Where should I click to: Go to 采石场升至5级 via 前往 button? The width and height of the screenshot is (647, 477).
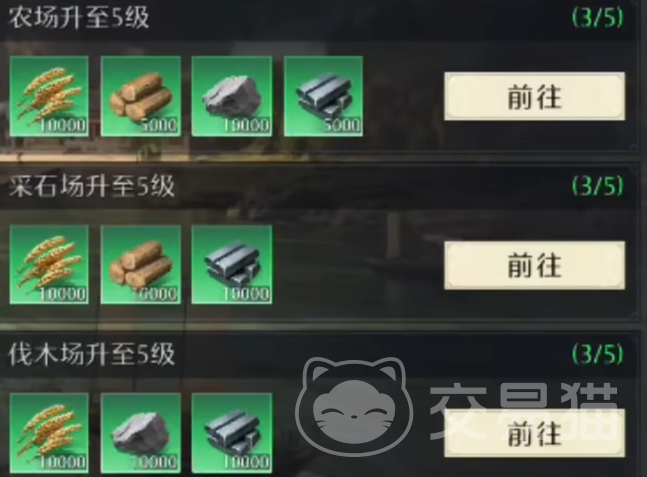click(x=534, y=265)
